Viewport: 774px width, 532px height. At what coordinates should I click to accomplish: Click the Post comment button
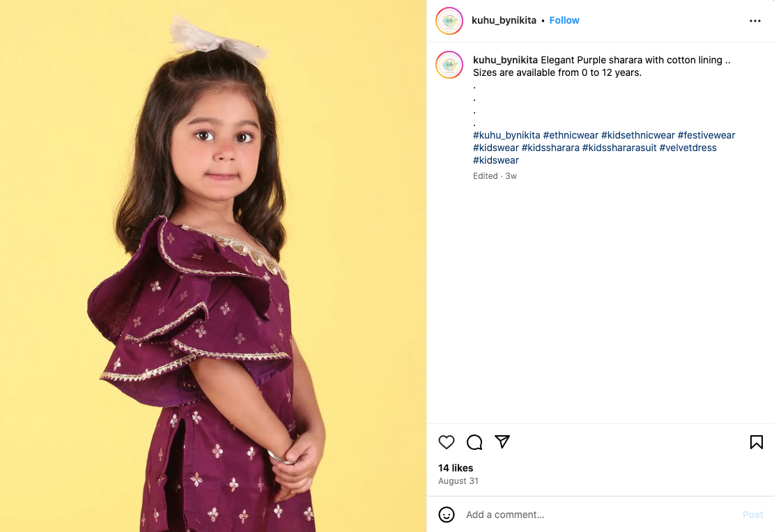pos(752,515)
